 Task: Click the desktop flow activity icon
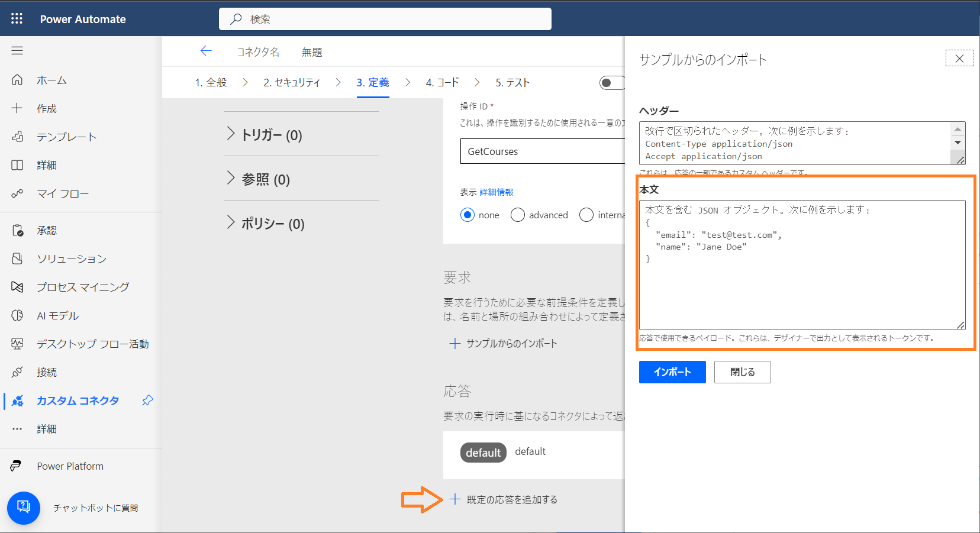pos(17,344)
